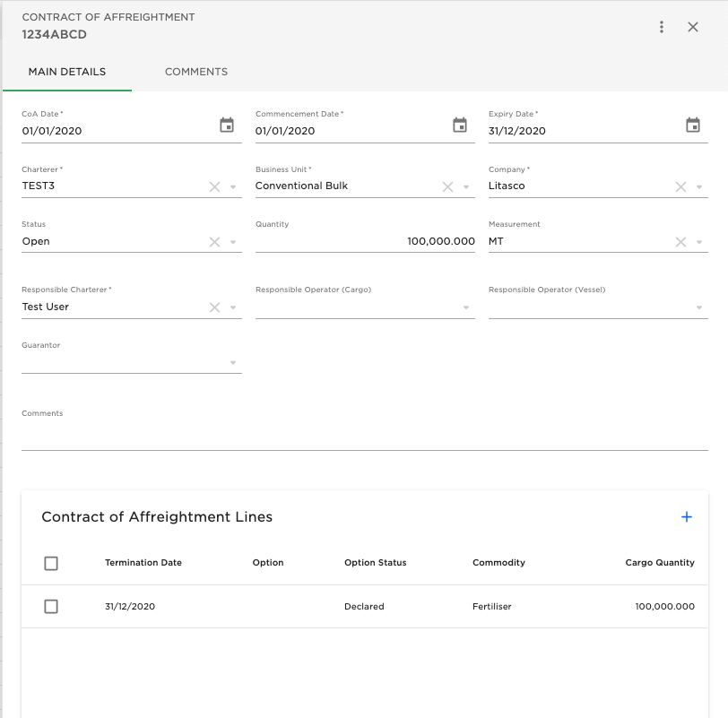Open the Expiry Date calendar picker
Screen dimensions: 728x718
tap(693, 125)
